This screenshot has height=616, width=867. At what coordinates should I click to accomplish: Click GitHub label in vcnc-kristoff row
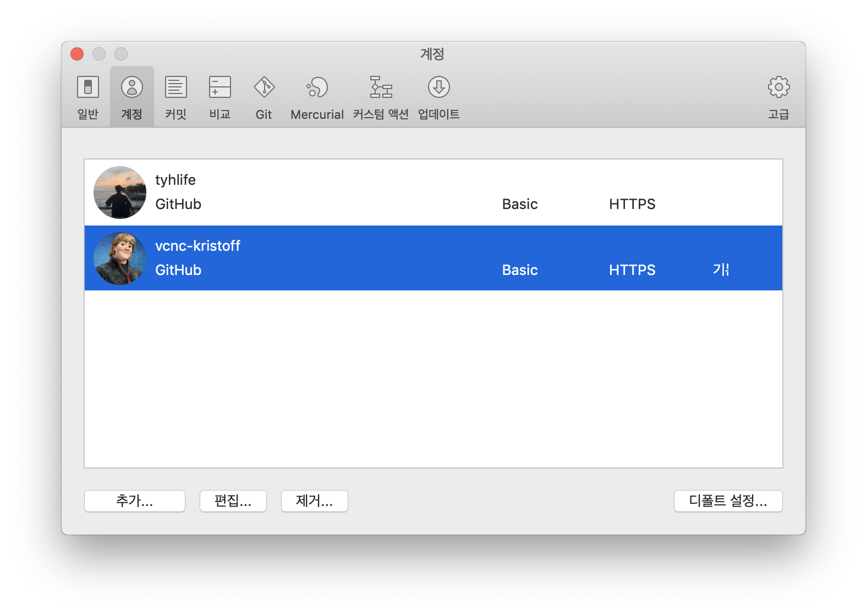tap(178, 270)
